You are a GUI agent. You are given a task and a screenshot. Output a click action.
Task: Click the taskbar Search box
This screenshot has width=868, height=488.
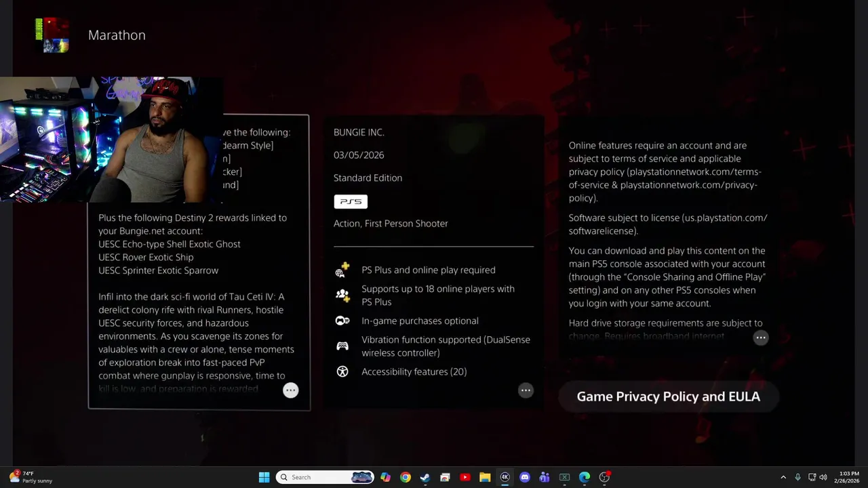tap(326, 477)
